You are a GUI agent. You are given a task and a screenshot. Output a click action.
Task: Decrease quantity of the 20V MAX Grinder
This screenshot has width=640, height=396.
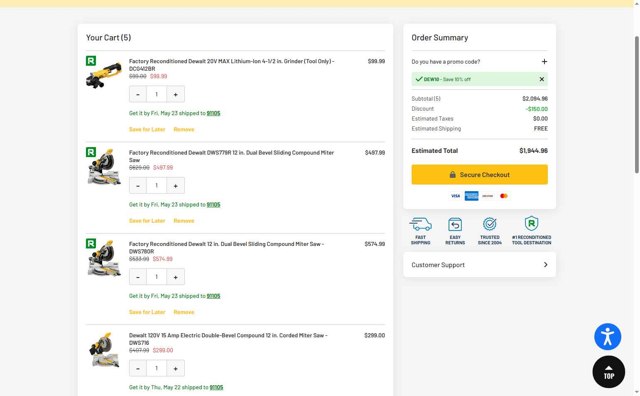pos(138,94)
